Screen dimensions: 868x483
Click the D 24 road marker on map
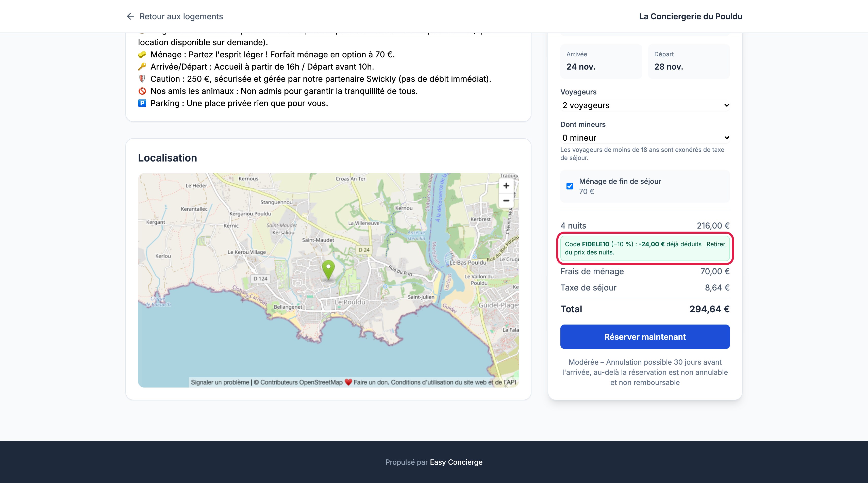coord(364,250)
